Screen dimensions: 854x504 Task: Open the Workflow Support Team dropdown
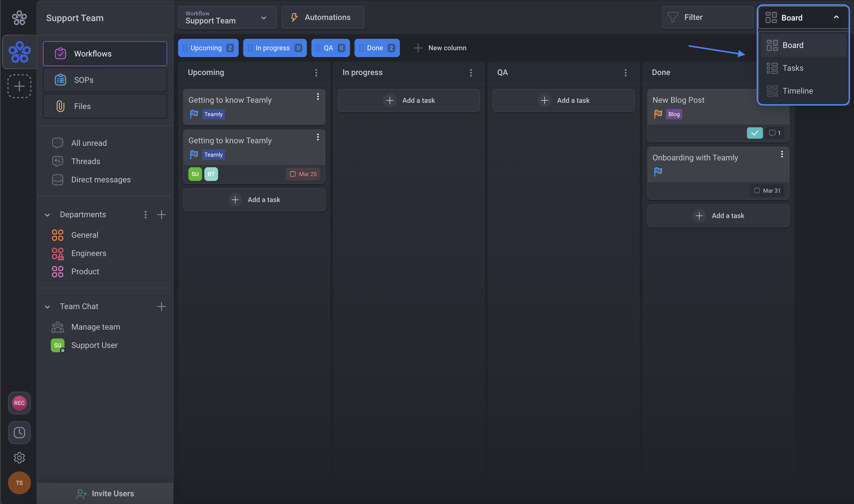click(227, 17)
